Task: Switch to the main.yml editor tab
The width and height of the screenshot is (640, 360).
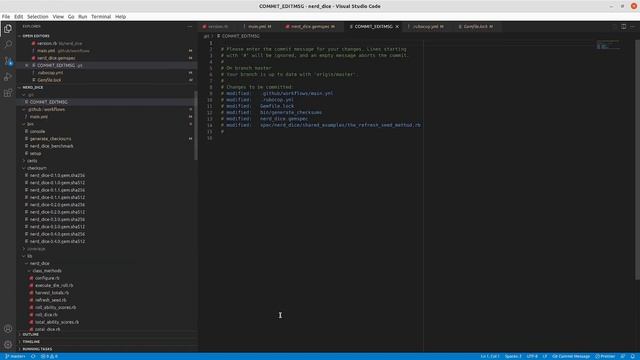Action: (x=260, y=27)
